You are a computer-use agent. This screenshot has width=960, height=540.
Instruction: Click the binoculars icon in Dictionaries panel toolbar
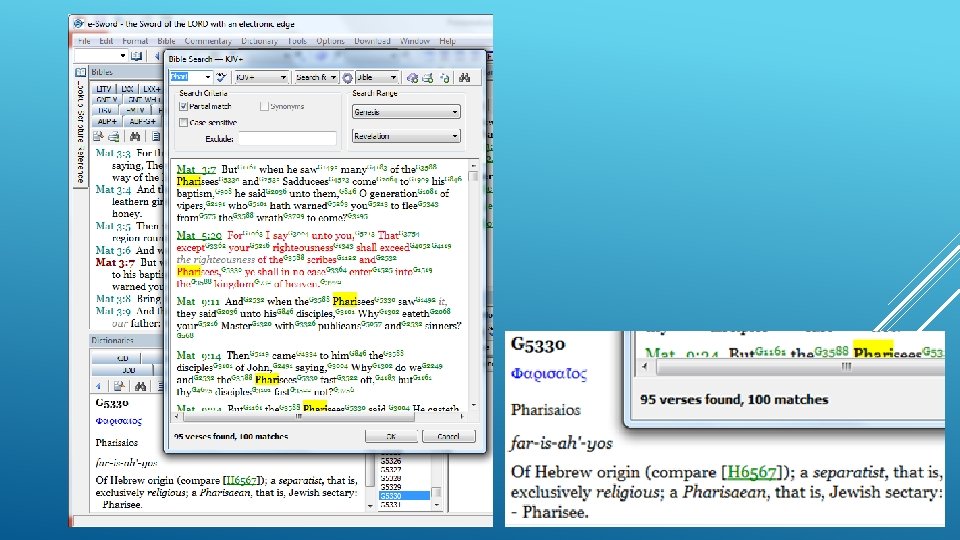pyautogui.click(x=140, y=386)
